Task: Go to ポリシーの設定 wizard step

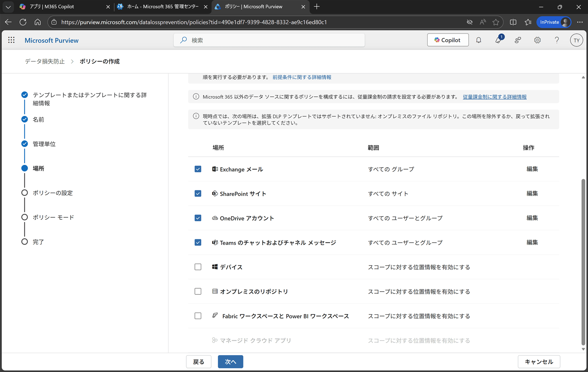Action: pos(53,193)
